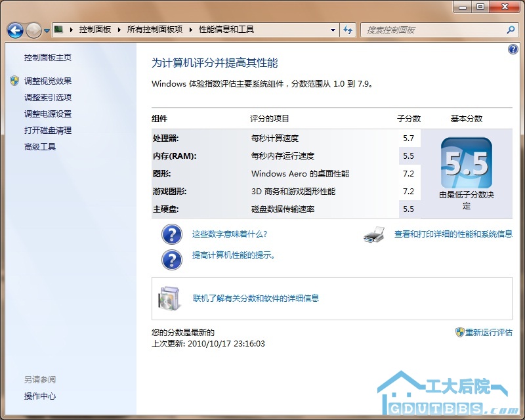Screen dimensions: 525x420
Task: Open 联机了解有关分数和软件的详细信息 link
Action: 256,299
